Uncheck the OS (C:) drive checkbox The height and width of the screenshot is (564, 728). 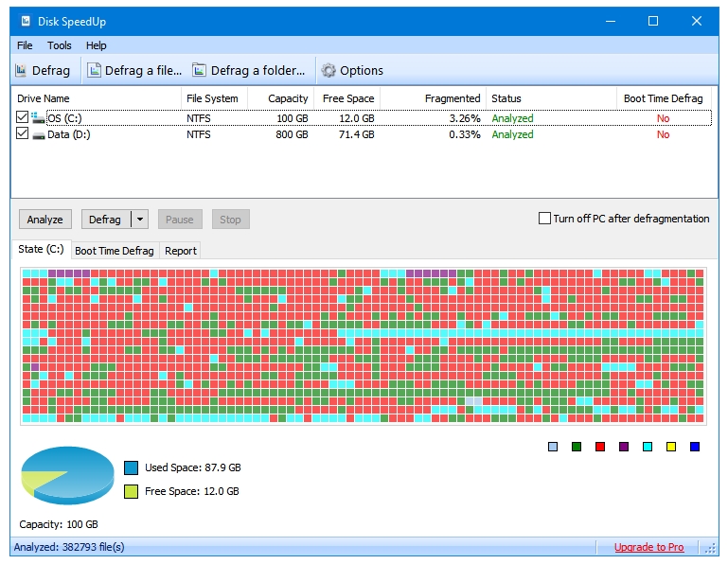click(x=22, y=117)
